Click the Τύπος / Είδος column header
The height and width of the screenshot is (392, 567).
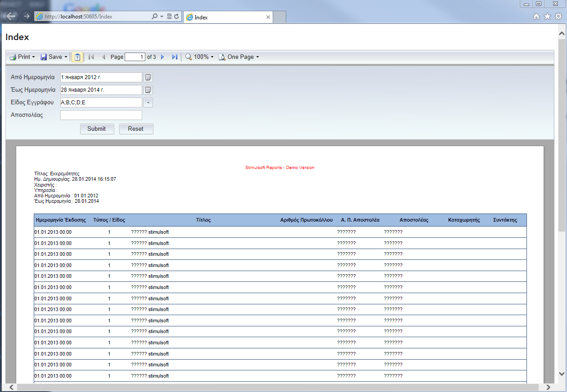pos(109,220)
